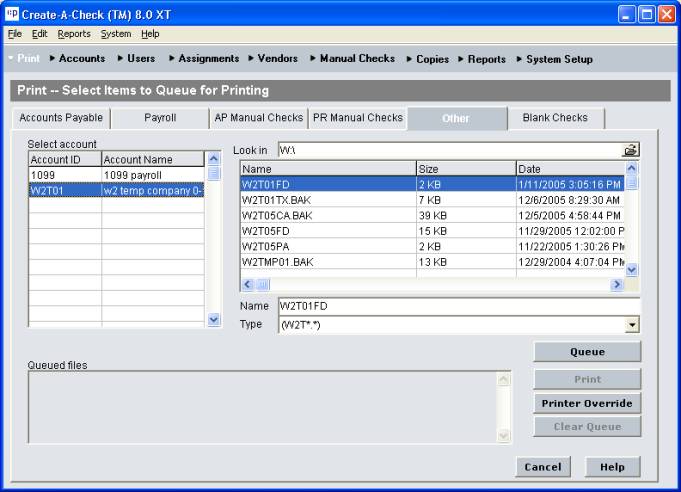Select file W2TMP01.BAK
This screenshot has width=681, height=492.
(432, 262)
